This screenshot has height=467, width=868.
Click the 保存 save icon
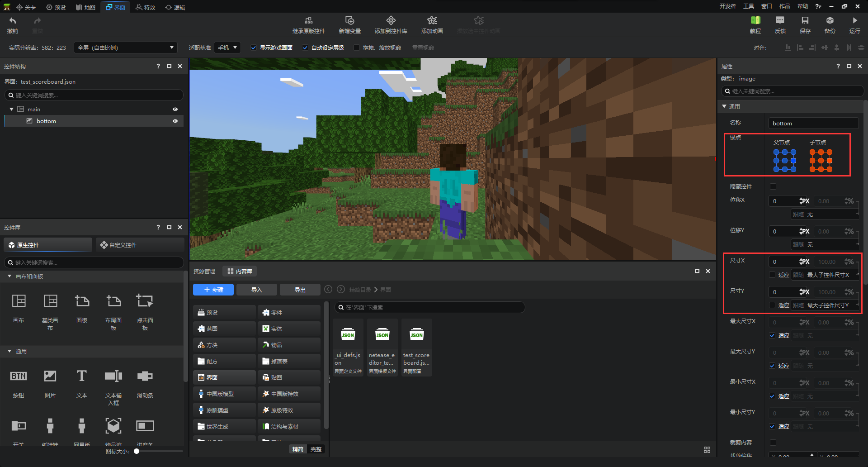805,20
